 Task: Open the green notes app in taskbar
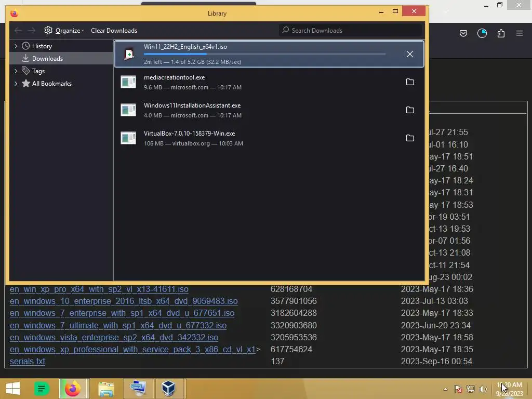[42, 389]
